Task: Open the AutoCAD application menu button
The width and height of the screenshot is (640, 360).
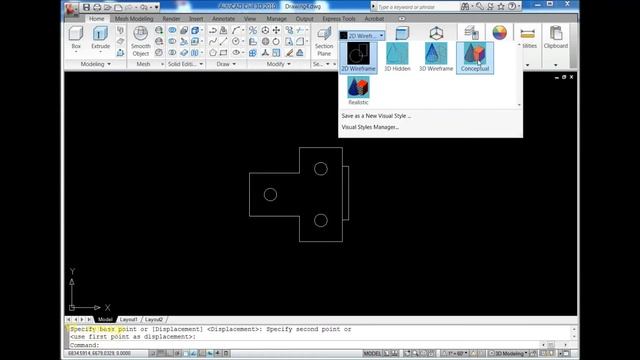Action: pos(71,9)
